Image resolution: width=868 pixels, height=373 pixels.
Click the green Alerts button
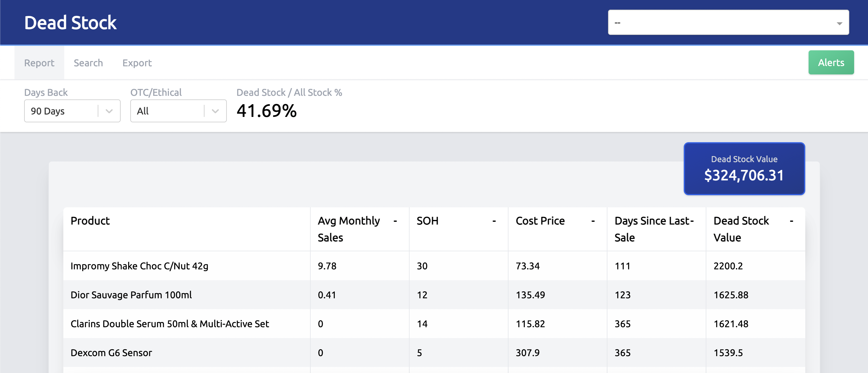coord(831,62)
